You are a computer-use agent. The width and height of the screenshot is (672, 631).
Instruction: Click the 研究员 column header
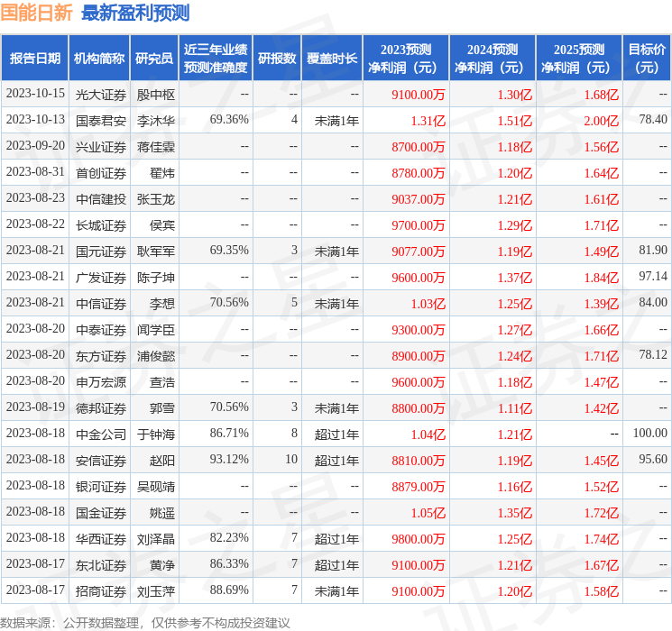coord(154,59)
